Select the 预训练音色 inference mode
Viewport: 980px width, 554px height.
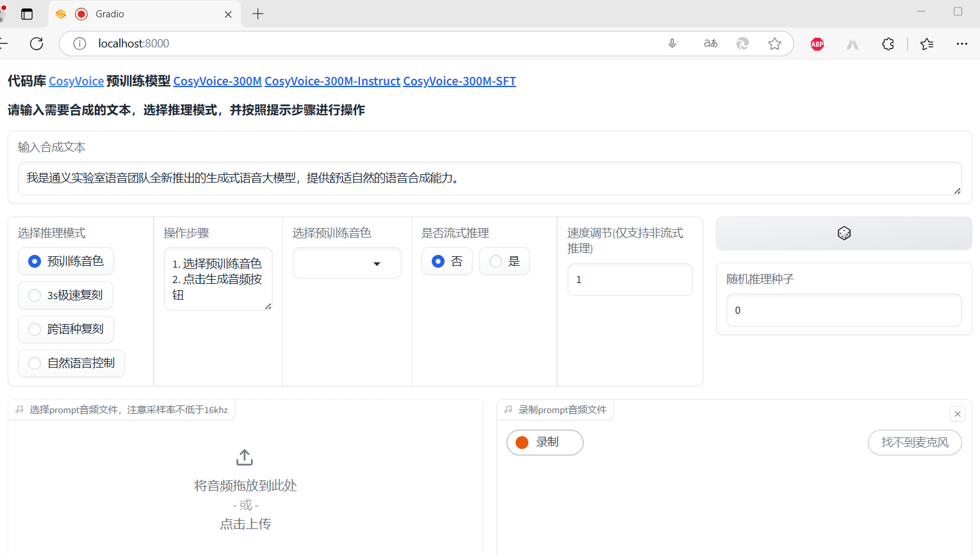[x=66, y=261]
